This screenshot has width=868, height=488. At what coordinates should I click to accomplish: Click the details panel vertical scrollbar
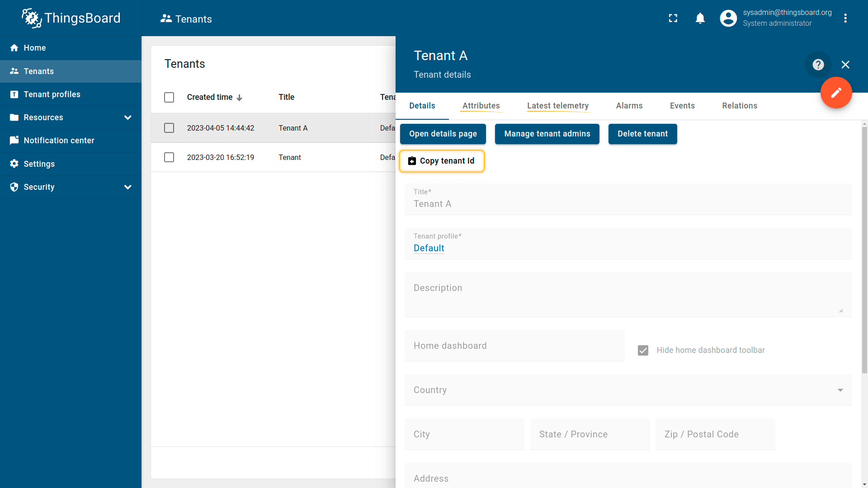click(864, 249)
